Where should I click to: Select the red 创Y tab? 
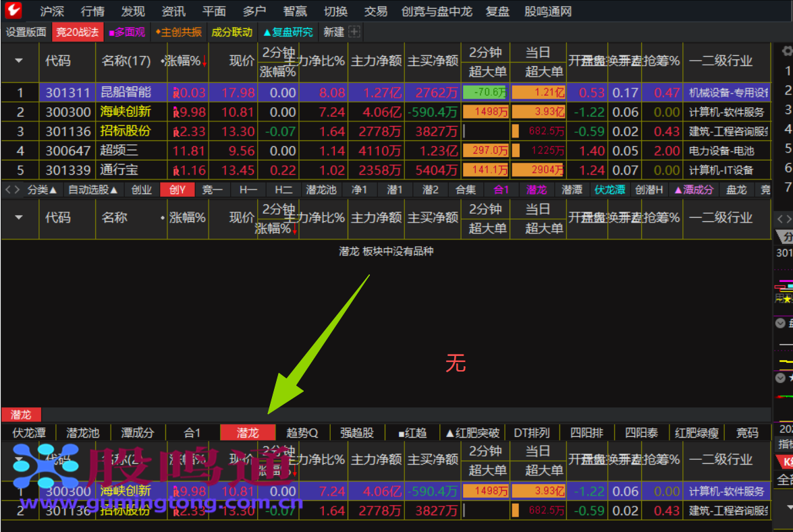click(x=177, y=189)
